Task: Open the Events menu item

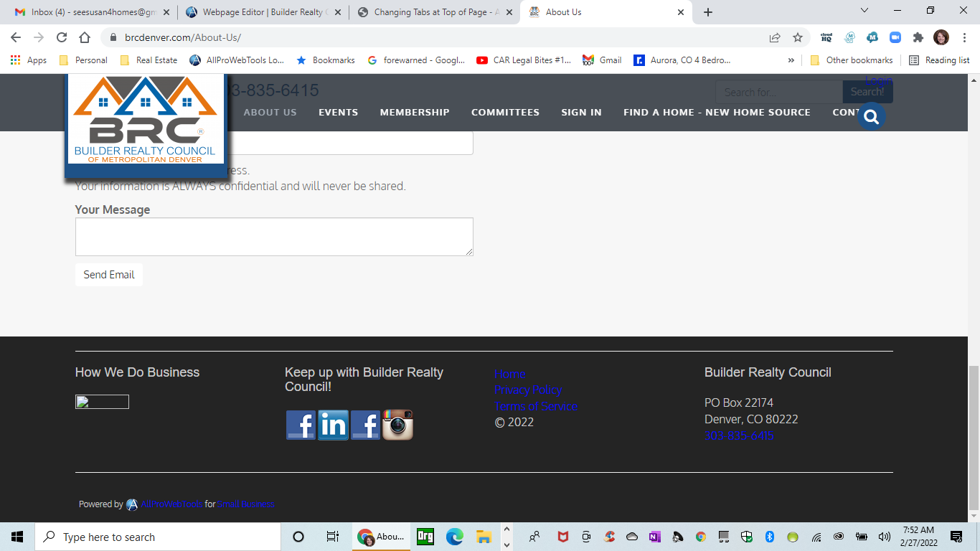Action: 339,113
